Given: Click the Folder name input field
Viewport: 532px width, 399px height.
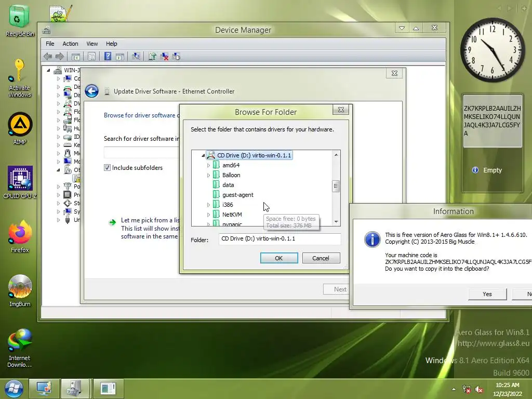Looking at the screenshot, I should (280, 238).
